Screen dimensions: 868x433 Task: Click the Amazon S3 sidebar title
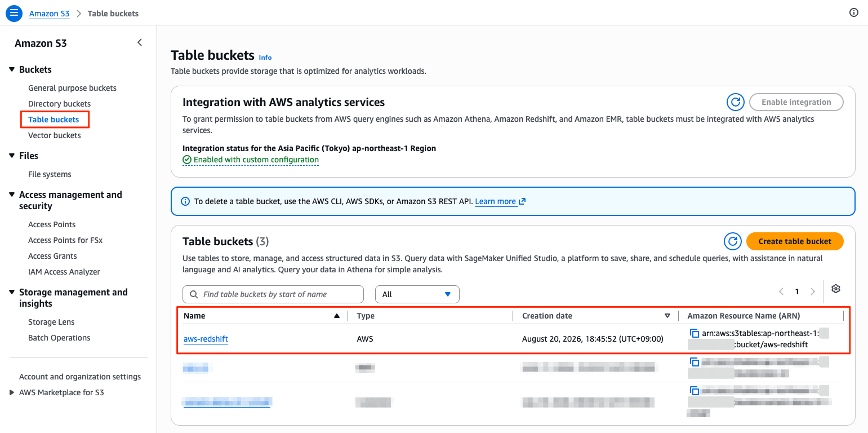[x=41, y=43]
